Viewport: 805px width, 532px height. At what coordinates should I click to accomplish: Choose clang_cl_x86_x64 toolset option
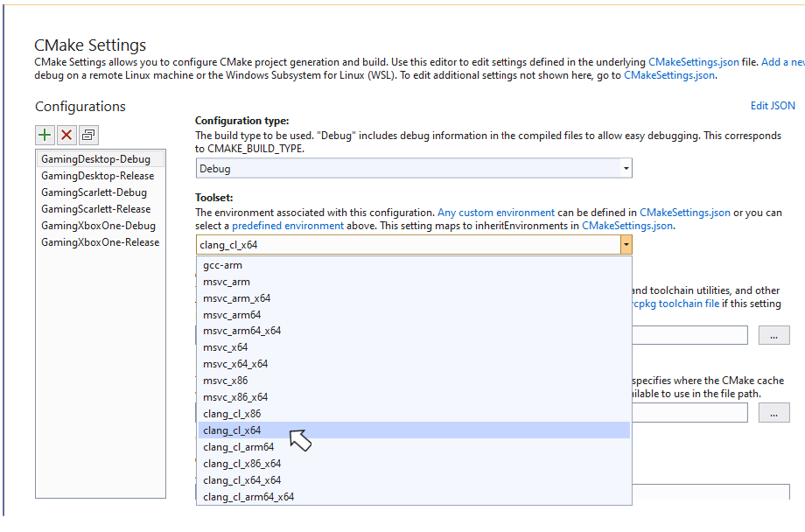pyautogui.click(x=414, y=464)
